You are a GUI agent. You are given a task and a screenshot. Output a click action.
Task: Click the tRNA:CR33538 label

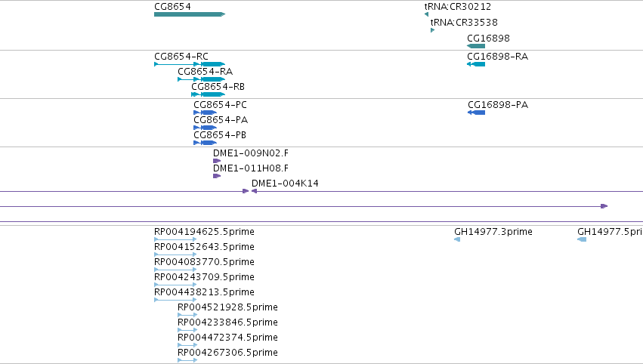(464, 22)
